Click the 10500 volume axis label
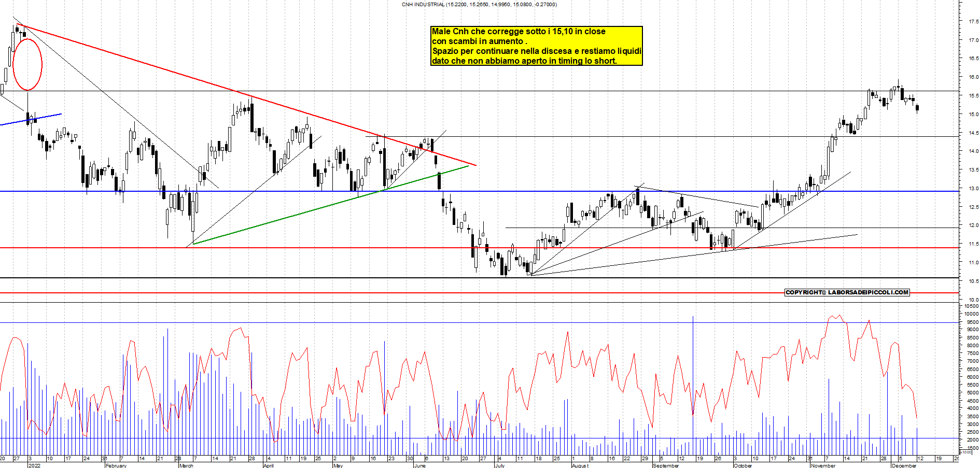Image resolution: width=980 pixels, height=468 pixels. (x=971, y=306)
